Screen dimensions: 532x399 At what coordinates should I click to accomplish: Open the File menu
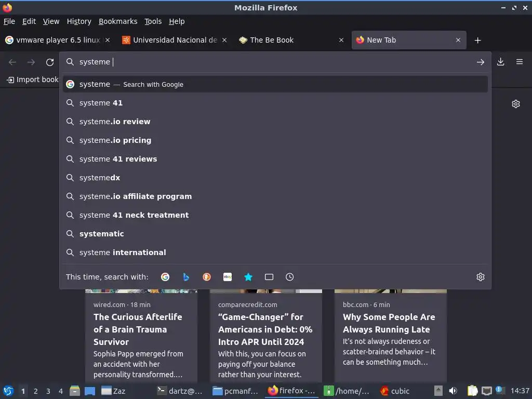pyautogui.click(x=9, y=21)
